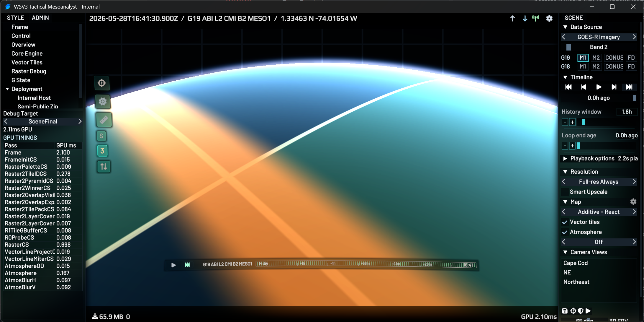The image size is (644, 322).
Task: Go to next Debug Target after SceneFinal
Action: click(80, 121)
